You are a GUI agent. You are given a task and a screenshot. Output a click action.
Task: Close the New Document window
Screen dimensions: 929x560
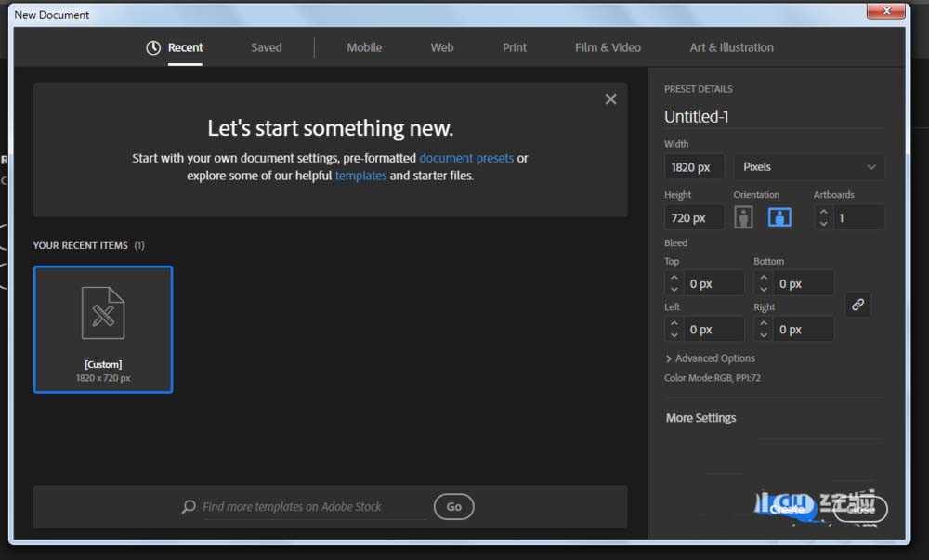[x=886, y=10]
